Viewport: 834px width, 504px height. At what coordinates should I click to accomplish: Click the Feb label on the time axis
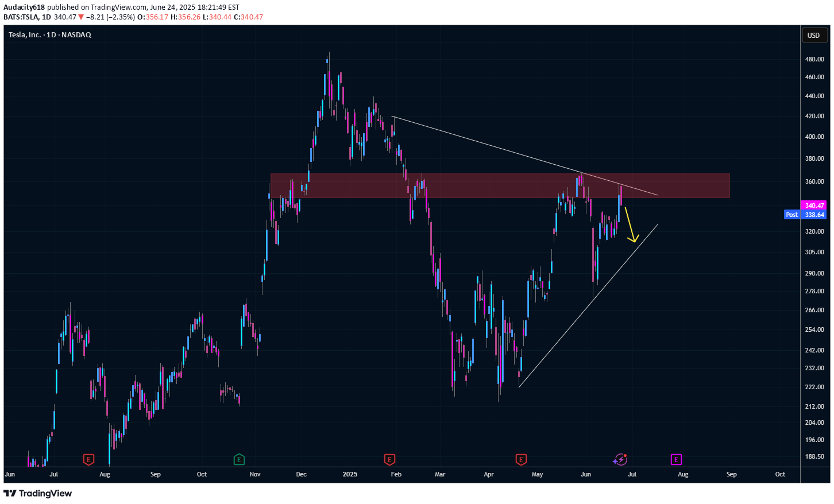coord(396,474)
